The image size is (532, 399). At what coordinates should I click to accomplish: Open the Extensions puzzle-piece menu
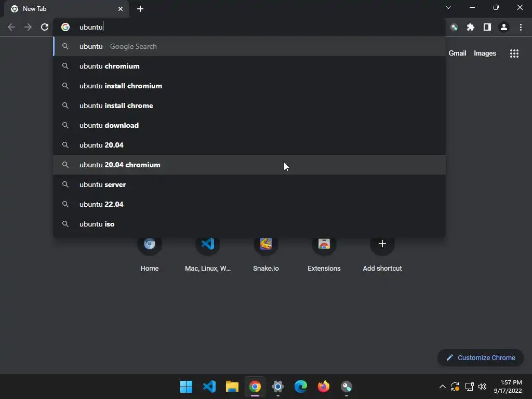pos(471,27)
